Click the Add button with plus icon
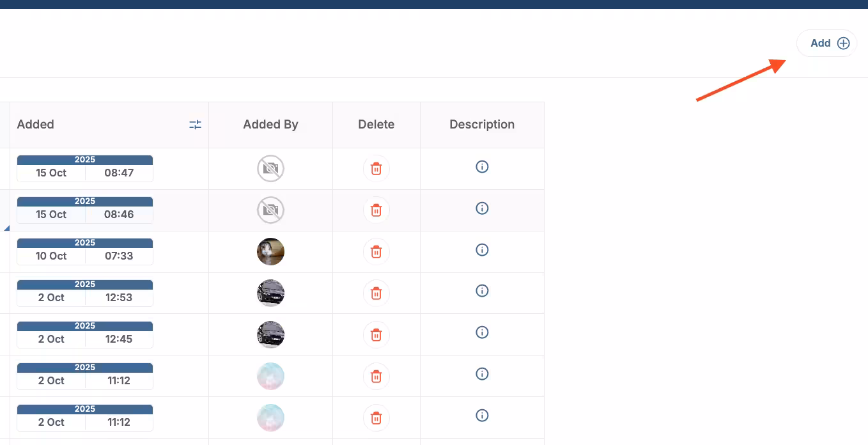Image resolution: width=868 pixels, height=445 pixels. [x=826, y=43]
